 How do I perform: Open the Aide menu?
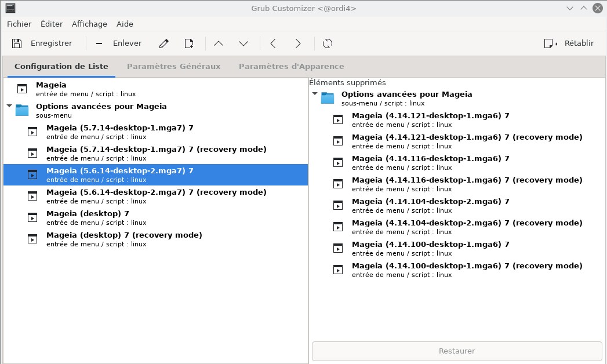tap(125, 24)
